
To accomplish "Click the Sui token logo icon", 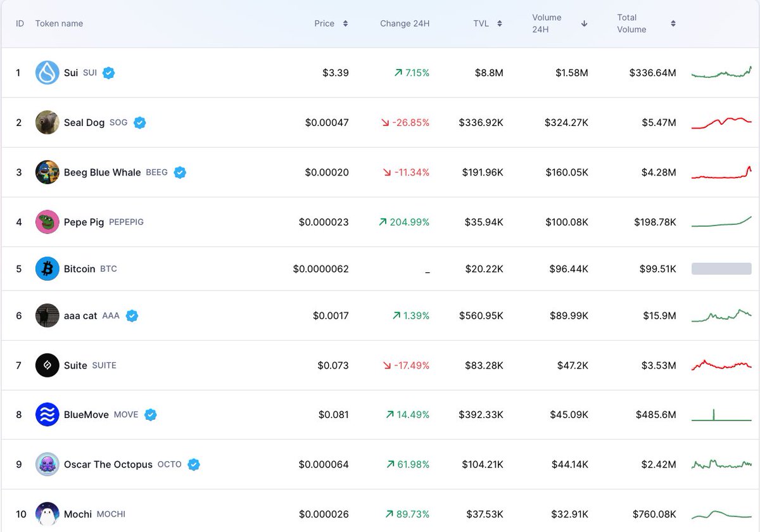I will (x=47, y=73).
